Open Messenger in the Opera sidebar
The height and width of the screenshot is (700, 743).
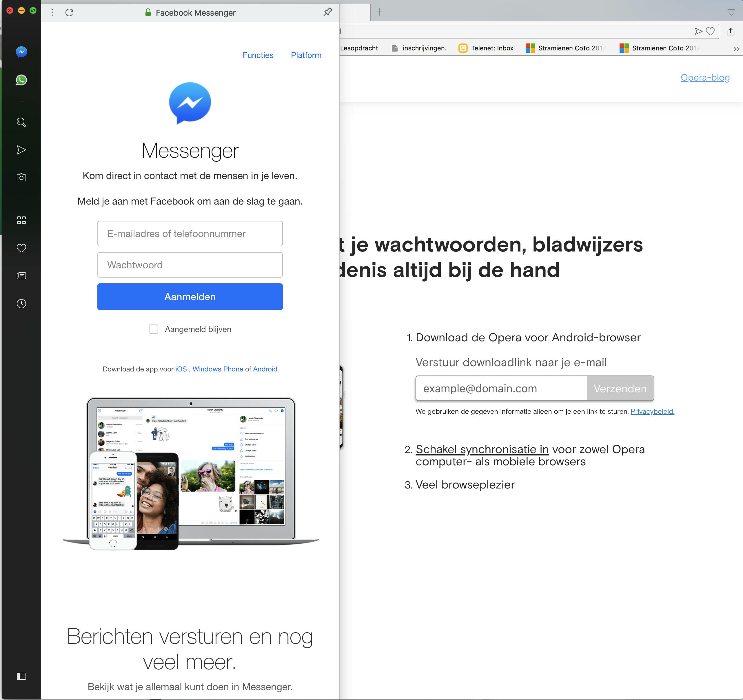point(21,52)
